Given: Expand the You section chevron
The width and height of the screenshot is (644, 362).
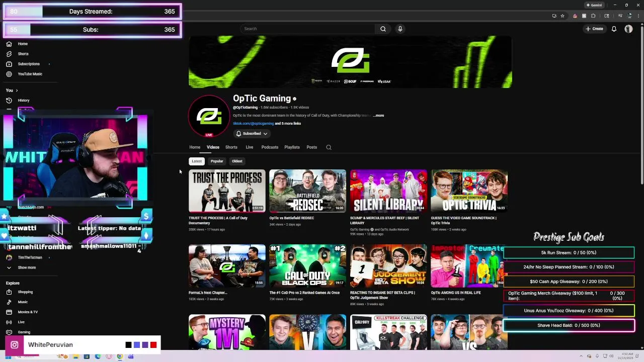Looking at the screenshot, I should [17, 90].
